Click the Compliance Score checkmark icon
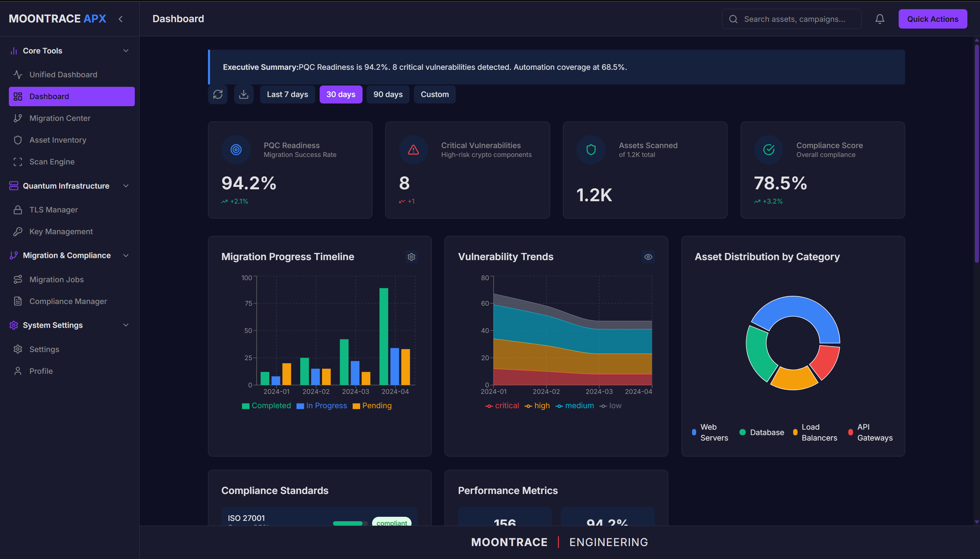The width and height of the screenshot is (980, 559). click(769, 150)
